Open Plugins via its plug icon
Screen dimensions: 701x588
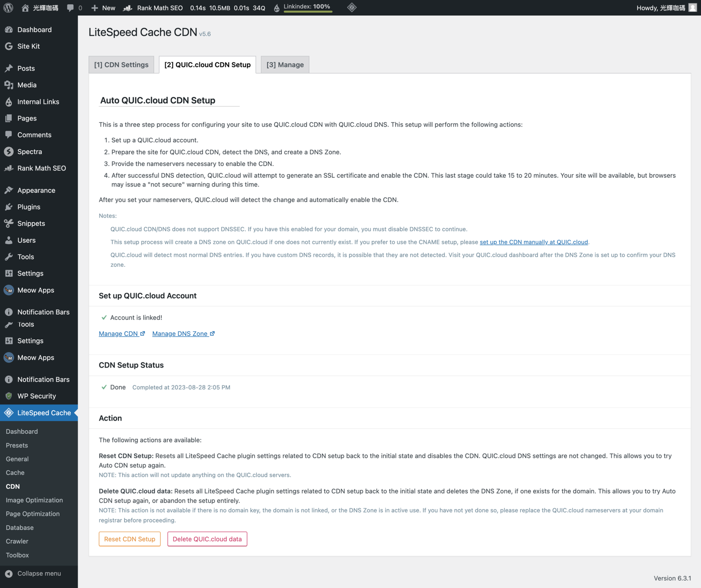pyautogui.click(x=9, y=207)
